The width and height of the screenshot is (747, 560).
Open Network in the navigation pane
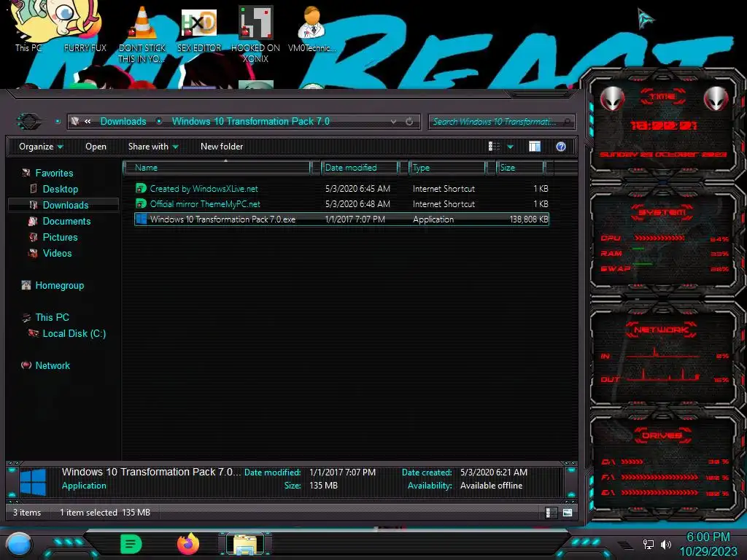tap(53, 365)
